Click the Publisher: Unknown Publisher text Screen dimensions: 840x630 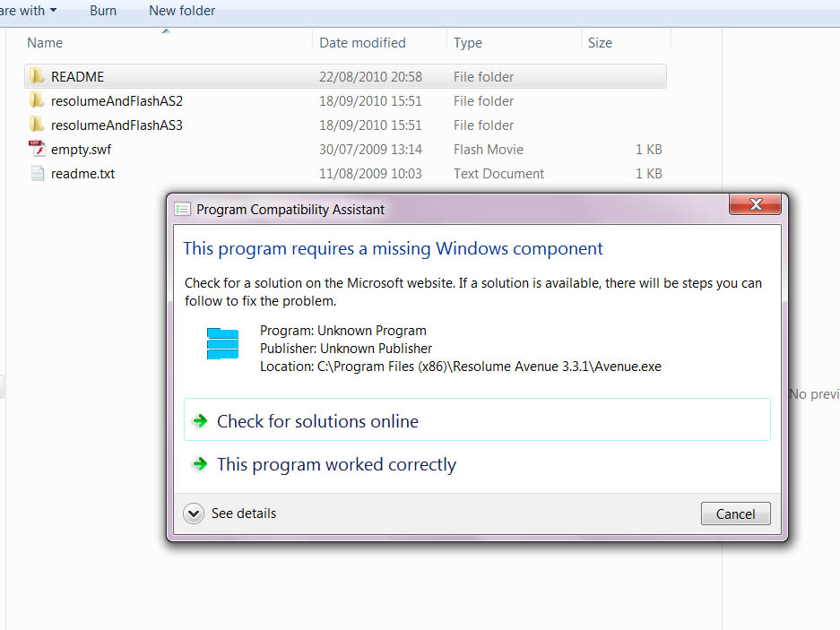(x=346, y=349)
